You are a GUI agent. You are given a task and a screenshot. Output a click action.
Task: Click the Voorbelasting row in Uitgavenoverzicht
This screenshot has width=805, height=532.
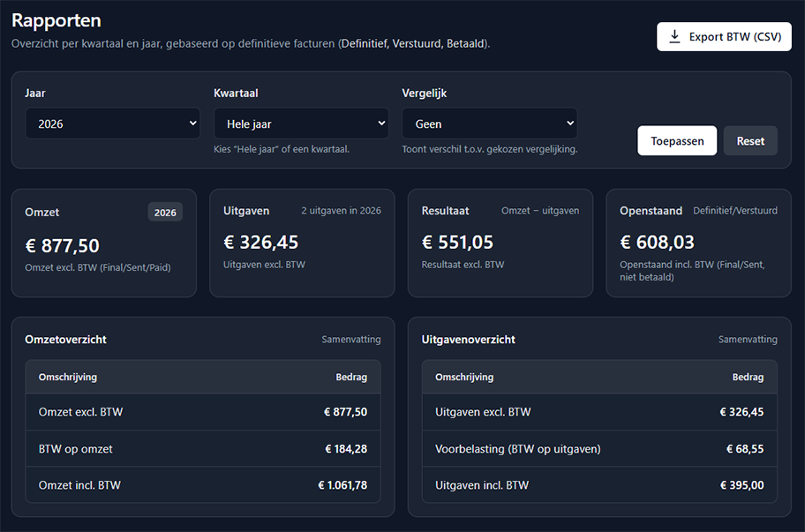tap(599, 448)
